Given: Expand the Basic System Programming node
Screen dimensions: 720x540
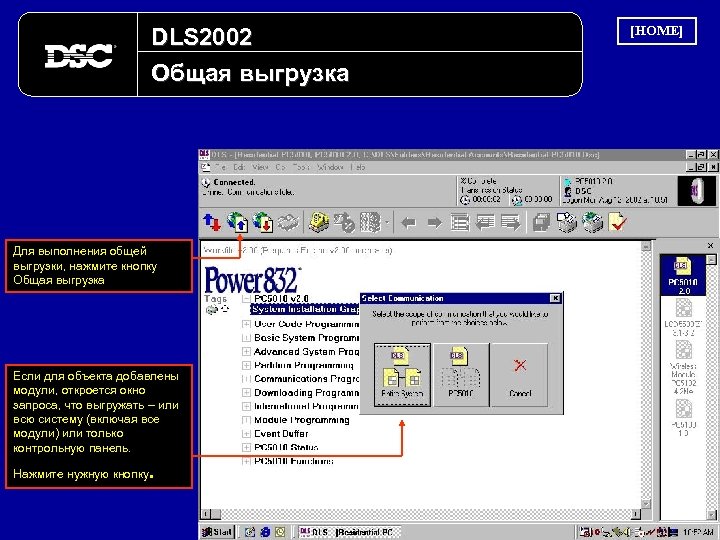Looking at the screenshot, I should pyautogui.click(x=246, y=338).
